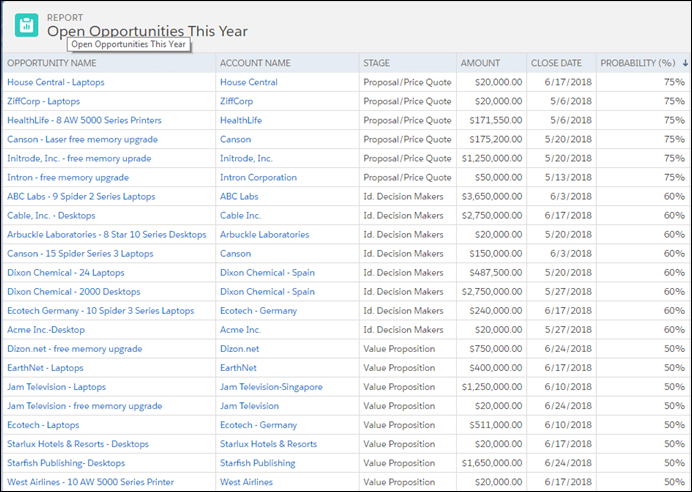Screen dimensions: 692x492
Task: Open House Central - Laptops opportunity
Action: [56, 82]
